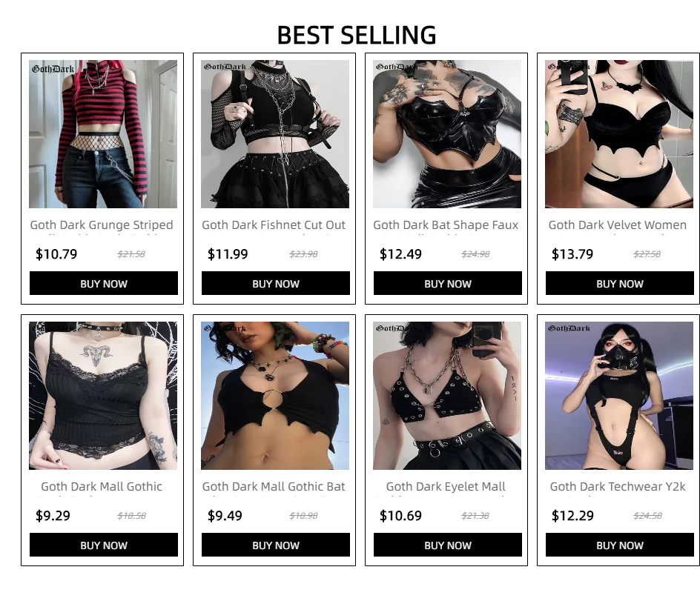Open the Goth Dark Techwear Y2k title link
Viewport: 700px width, 604px height.
pyautogui.click(x=618, y=487)
